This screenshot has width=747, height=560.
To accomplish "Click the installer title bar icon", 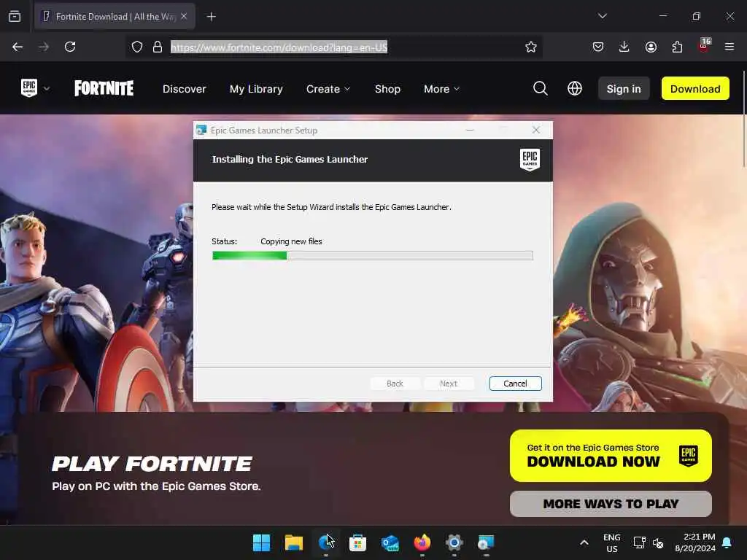I will [201, 130].
